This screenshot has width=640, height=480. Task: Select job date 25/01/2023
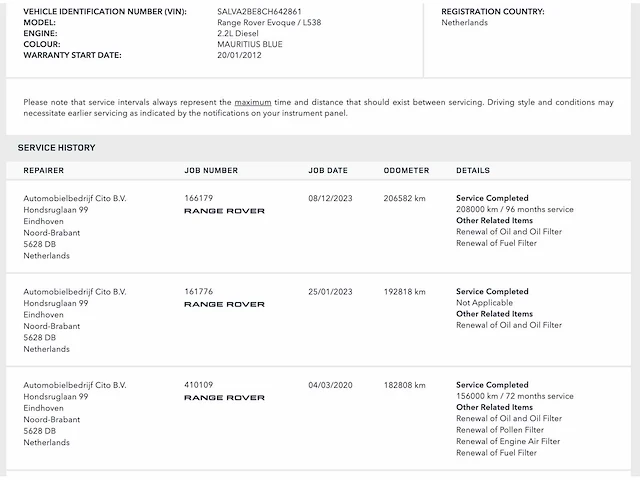pos(330,292)
